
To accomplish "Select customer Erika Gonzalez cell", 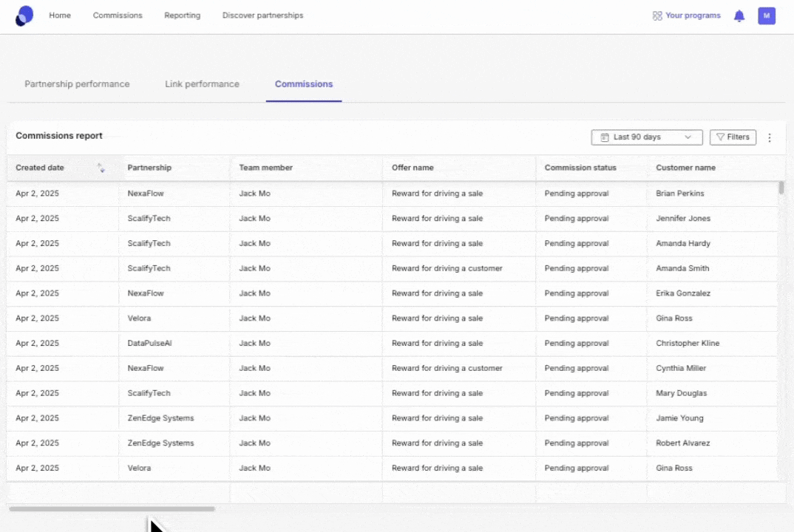I will [x=683, y=293].
